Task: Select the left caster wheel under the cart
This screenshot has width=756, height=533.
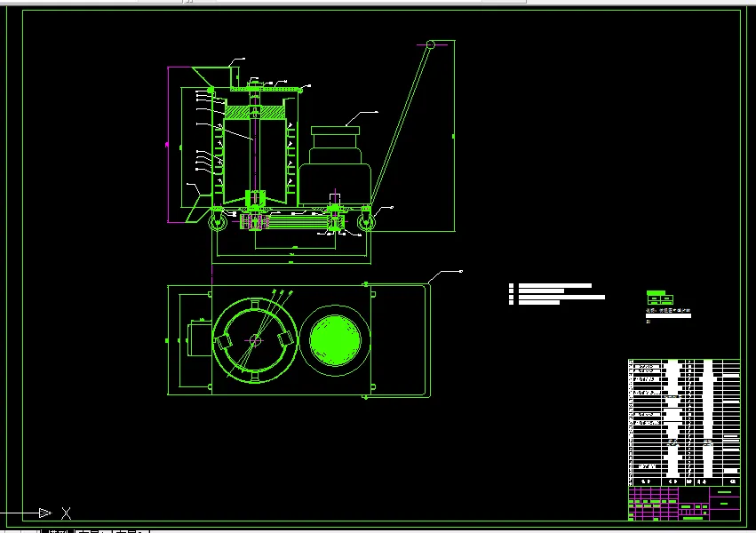Action: (217, 221)
